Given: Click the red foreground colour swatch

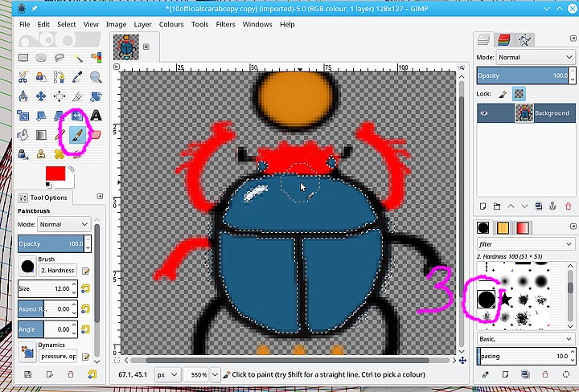Looking at the screenshot, I should point(55,174).
